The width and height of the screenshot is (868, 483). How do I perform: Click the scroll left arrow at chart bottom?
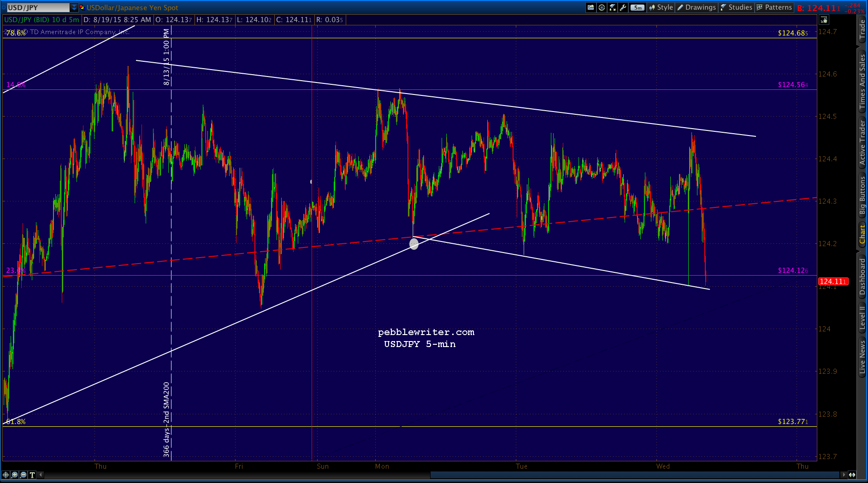pos(41,475)
